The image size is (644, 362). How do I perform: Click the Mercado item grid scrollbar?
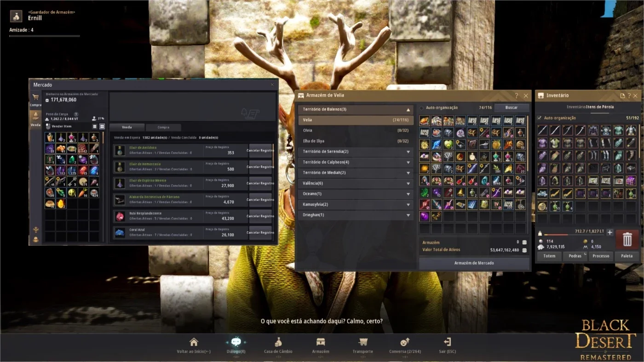[103, 138]
